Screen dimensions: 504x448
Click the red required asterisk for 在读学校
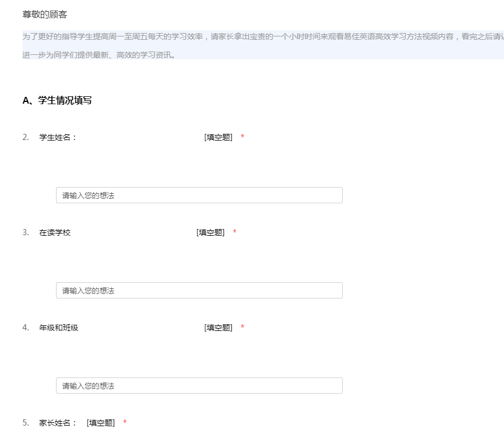235,233
